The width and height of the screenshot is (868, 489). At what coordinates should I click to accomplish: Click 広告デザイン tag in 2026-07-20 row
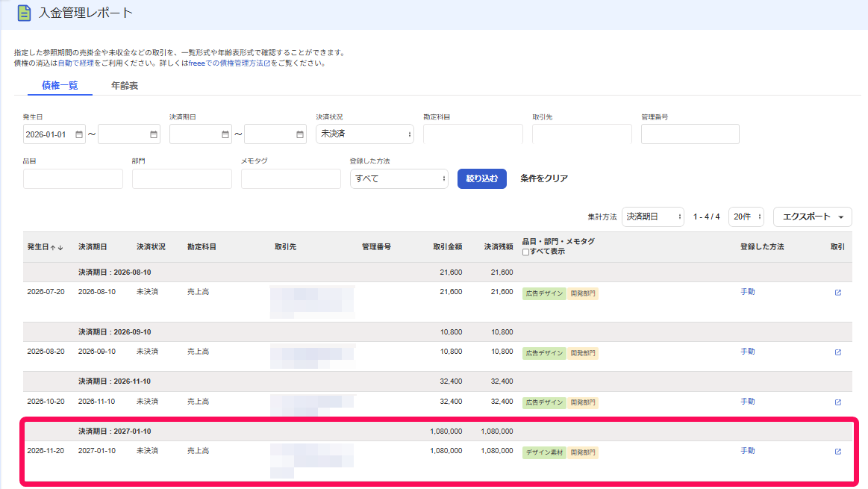pos(544,293)
